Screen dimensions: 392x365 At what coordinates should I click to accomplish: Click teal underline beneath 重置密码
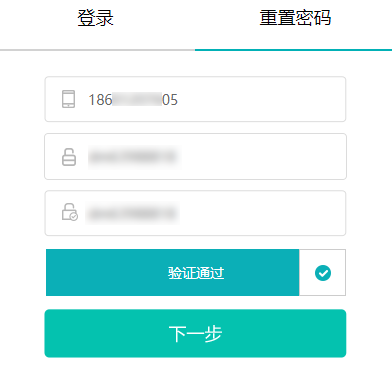coord(293,50)
